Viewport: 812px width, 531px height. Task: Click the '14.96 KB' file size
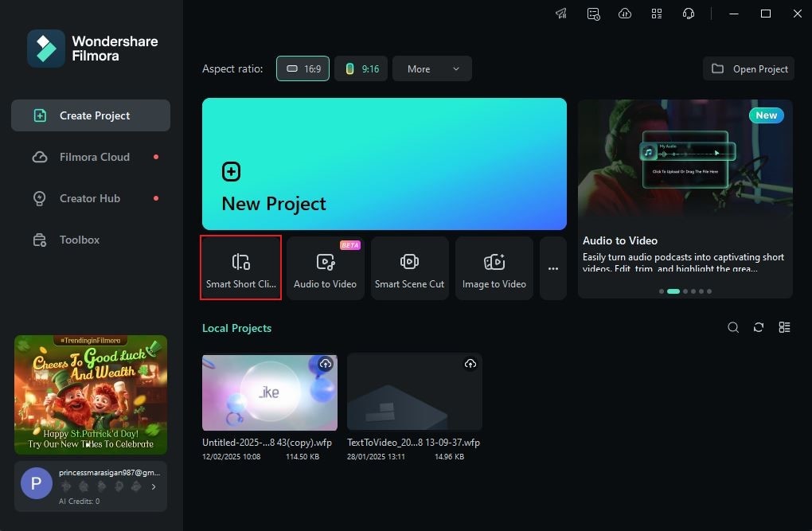(449, 456)
